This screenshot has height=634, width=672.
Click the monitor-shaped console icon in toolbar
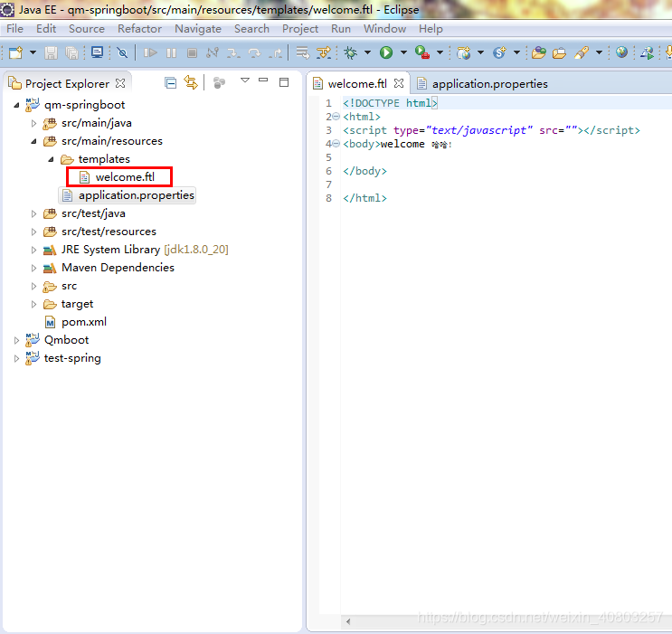pyautogui.click(x=98, y=52)
